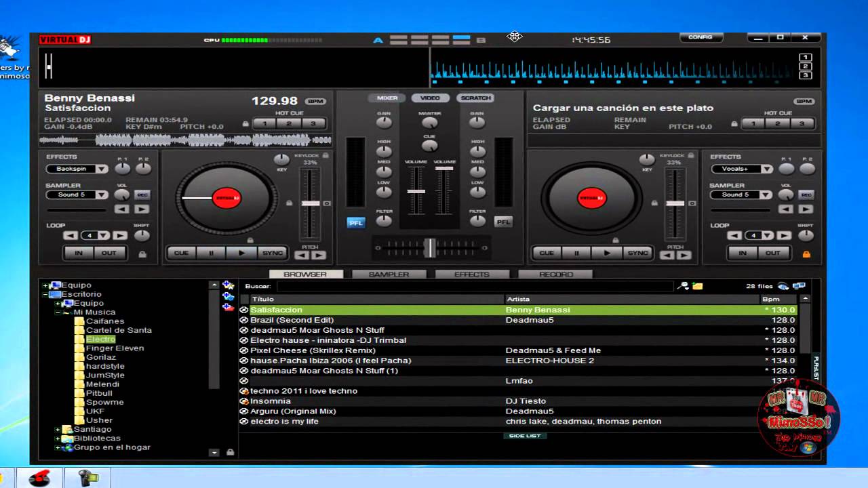
Task: Open left deck loop length dropdown
Action: point(103,235)
